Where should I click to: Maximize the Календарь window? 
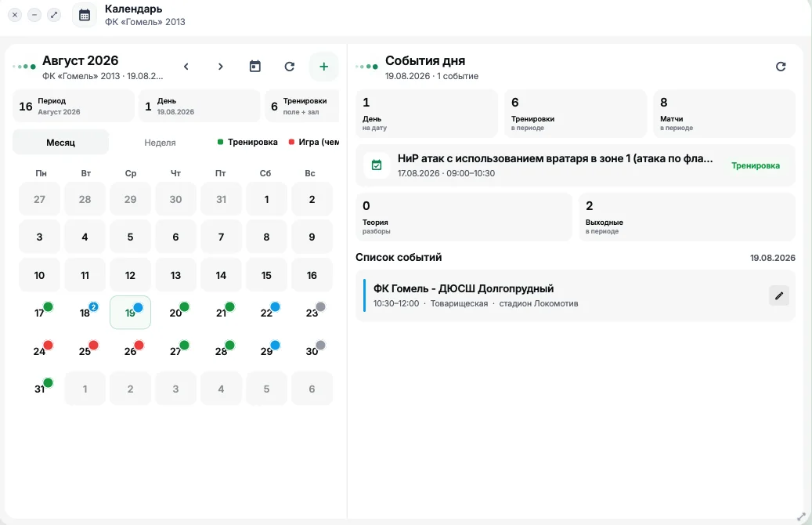(54, 15)
